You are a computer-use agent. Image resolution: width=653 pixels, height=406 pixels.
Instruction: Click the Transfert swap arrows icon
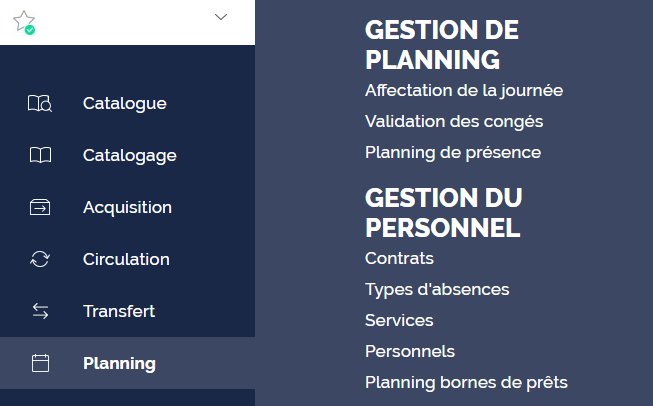coord(40,311)
